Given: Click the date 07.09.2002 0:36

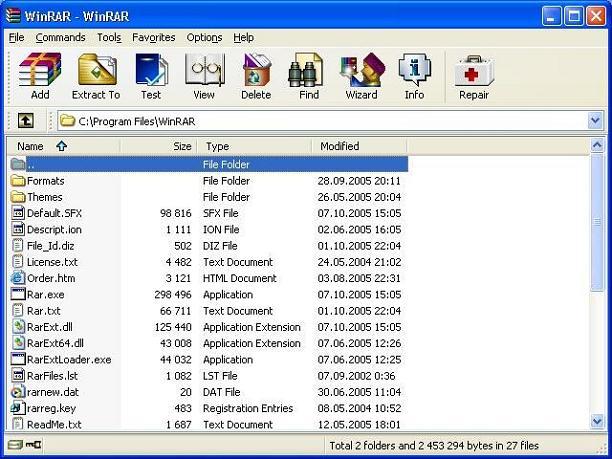Looking at the screenshot, I should point(356,375).
